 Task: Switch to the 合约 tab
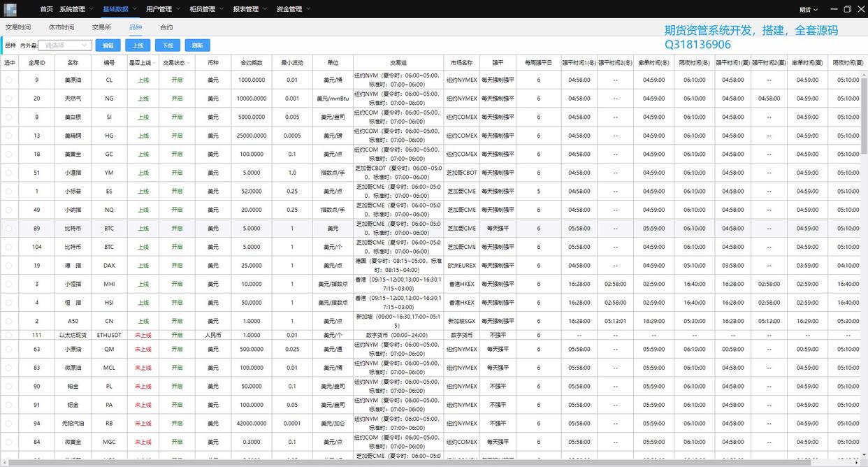[x=166, y=27]
